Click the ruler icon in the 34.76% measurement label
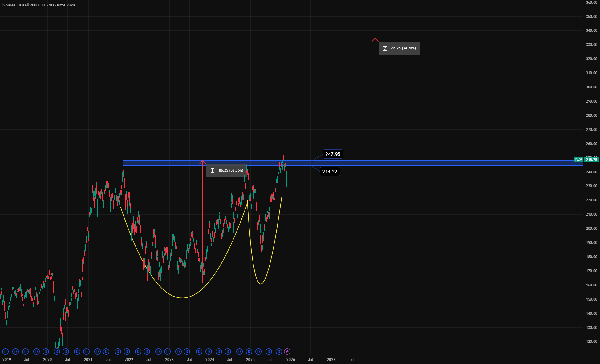The width and height of the screenshot is (600, 364). pyautogui.click(x=385, y=48)
